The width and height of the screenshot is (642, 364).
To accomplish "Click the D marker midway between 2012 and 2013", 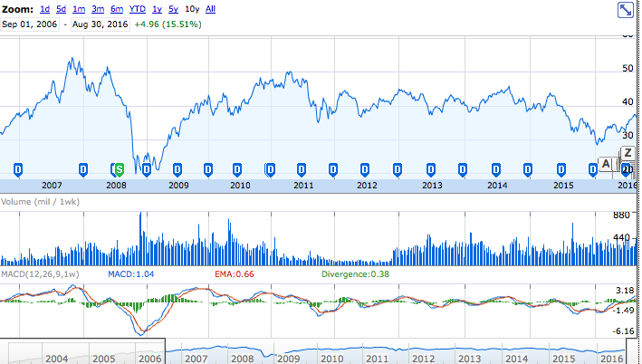I will click(x=398, y=169).
